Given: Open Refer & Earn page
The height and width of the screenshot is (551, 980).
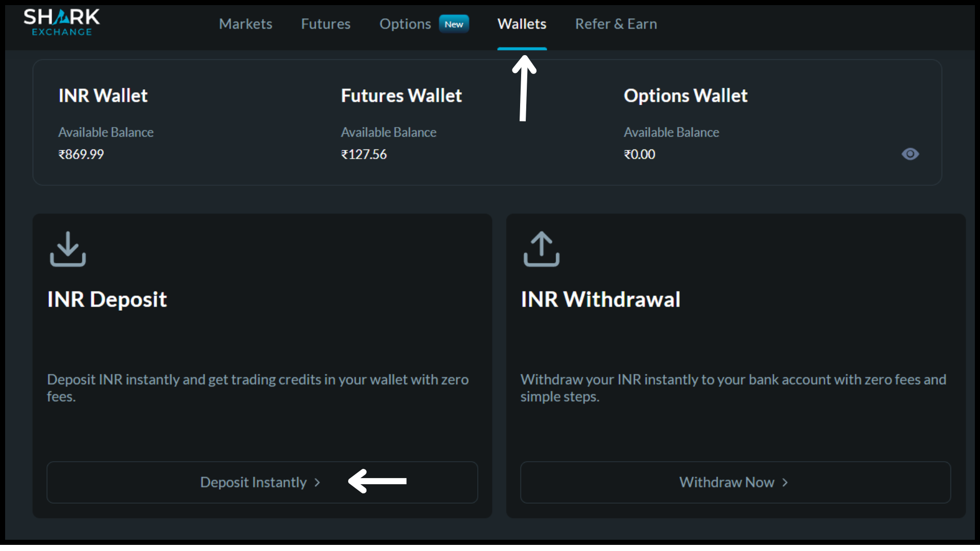Looking at the screenshot, I should [x=616, y=24].
